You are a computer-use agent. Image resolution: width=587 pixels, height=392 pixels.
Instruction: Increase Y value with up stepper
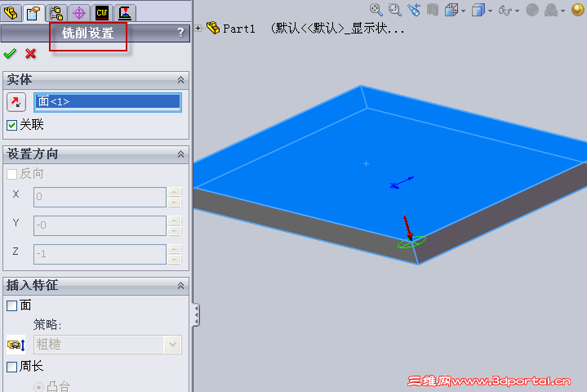175,220
